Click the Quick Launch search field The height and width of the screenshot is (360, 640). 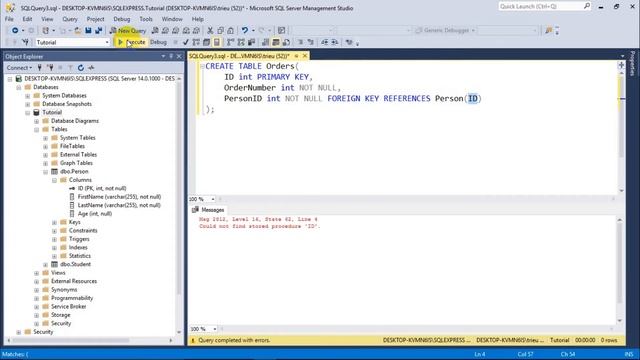coord(540,6)
